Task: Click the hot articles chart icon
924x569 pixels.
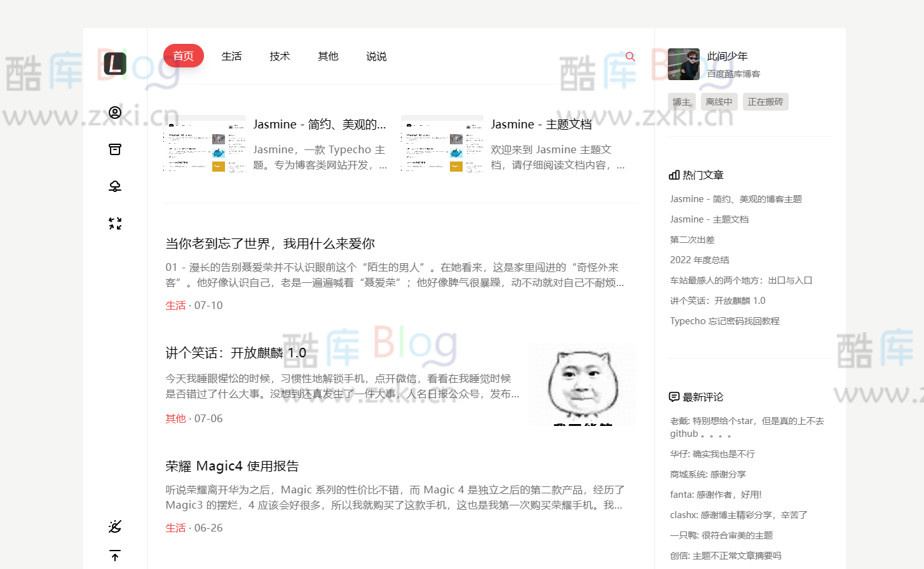Action: (x=673, y=174)
